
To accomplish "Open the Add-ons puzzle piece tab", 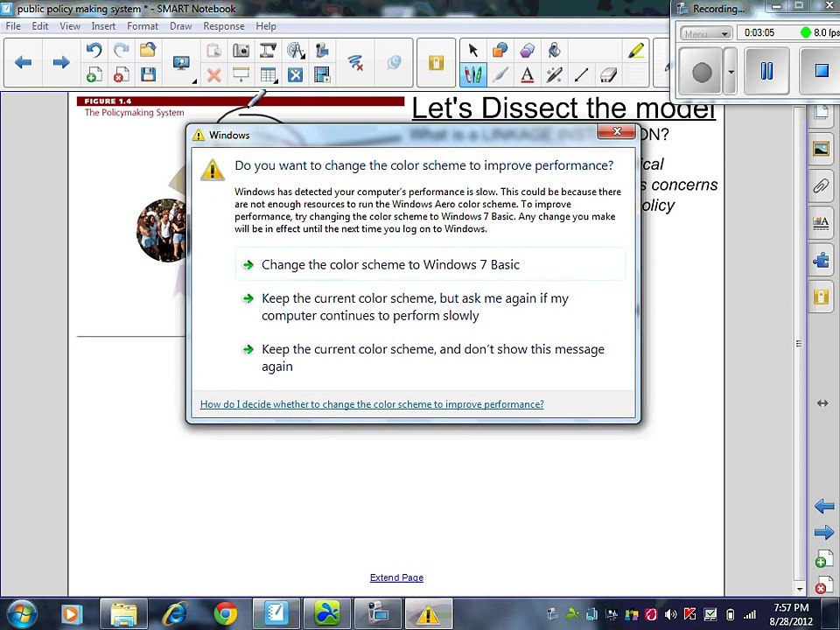I will 822,259.
